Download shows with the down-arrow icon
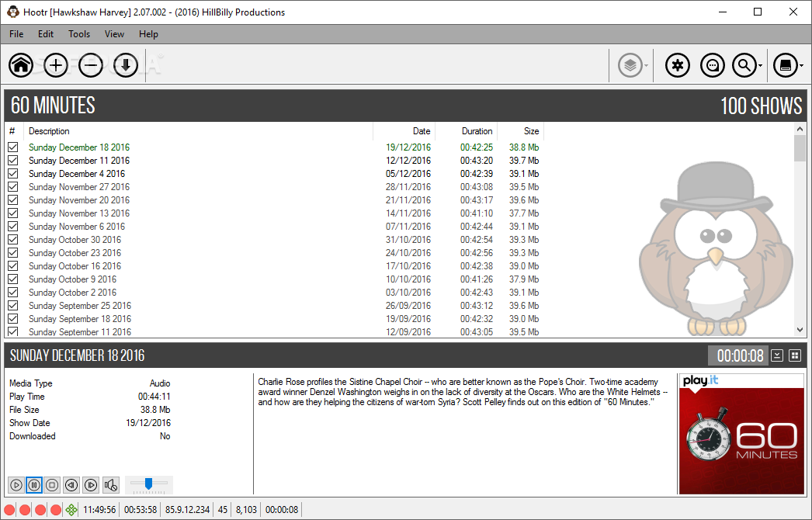 [x=126, y=65]
